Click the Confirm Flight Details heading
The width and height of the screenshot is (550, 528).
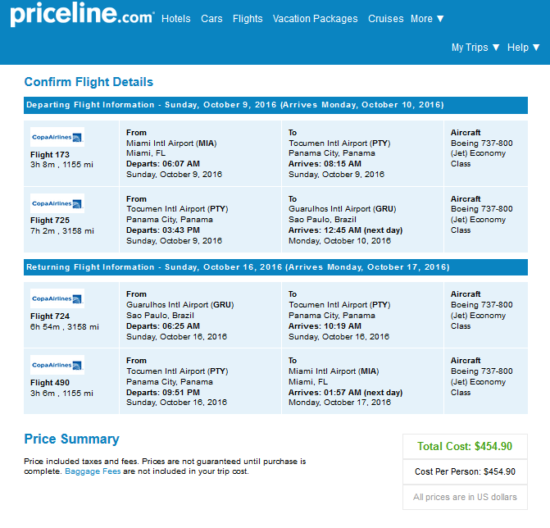[x=89, y=82]
